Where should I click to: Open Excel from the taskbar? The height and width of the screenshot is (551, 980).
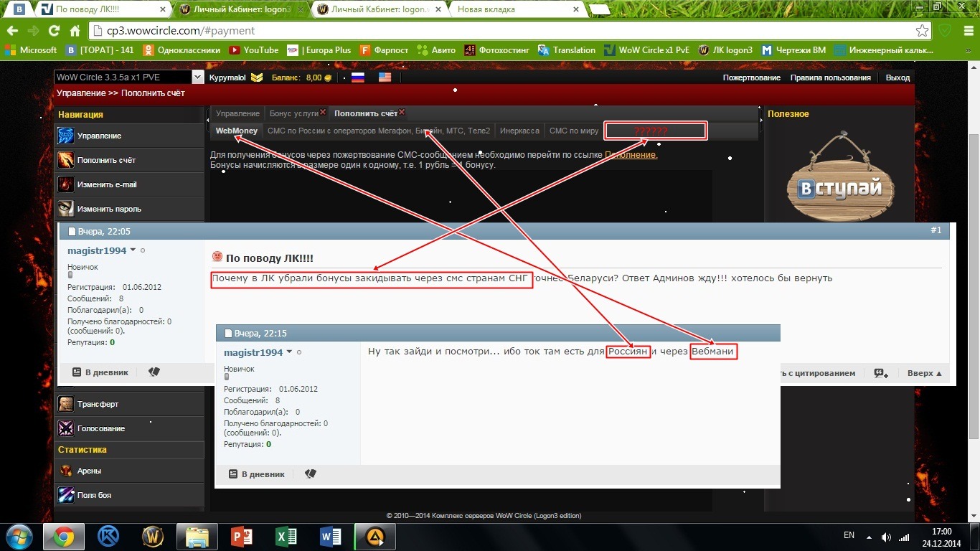coord(286,537)
